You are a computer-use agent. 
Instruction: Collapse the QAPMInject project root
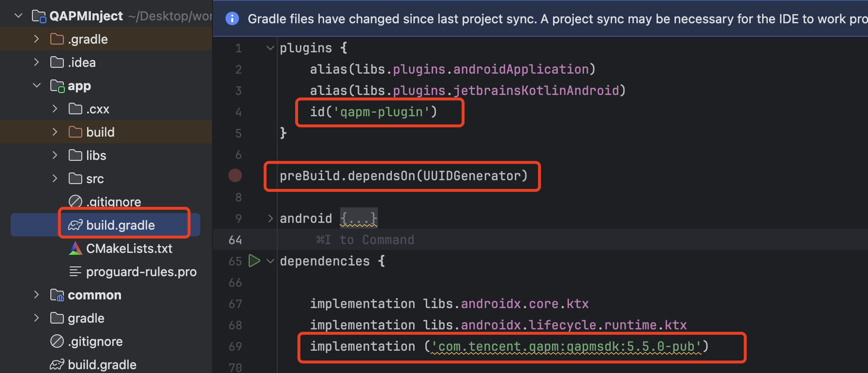[18, 16]
